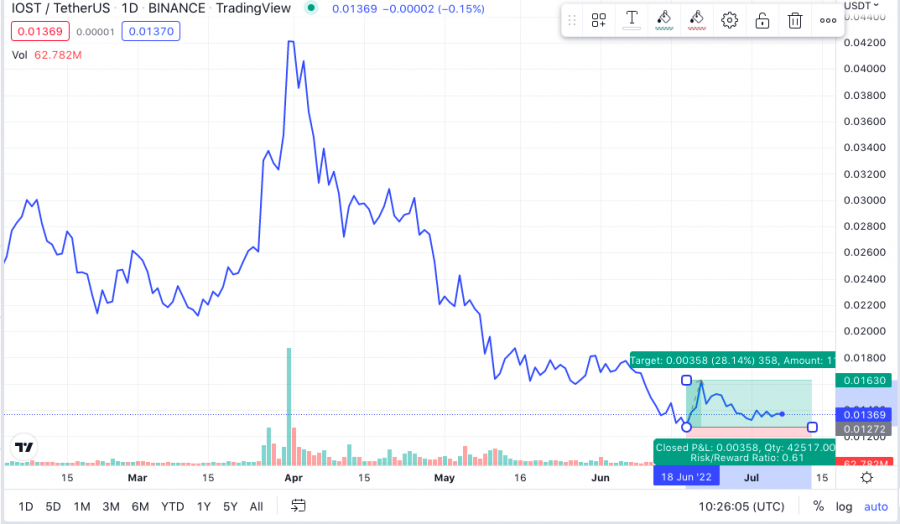This screenshot has width=900, height=524.
Task: Select the long position right-side handle
Action: point(812,427)
